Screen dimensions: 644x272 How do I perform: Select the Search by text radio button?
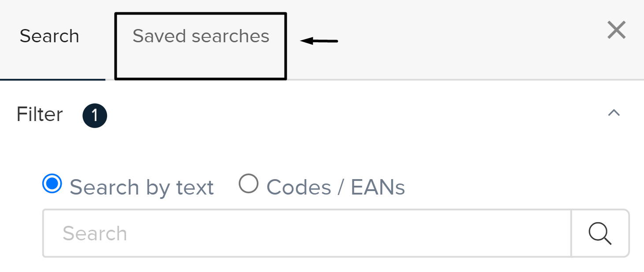point(52,184)
